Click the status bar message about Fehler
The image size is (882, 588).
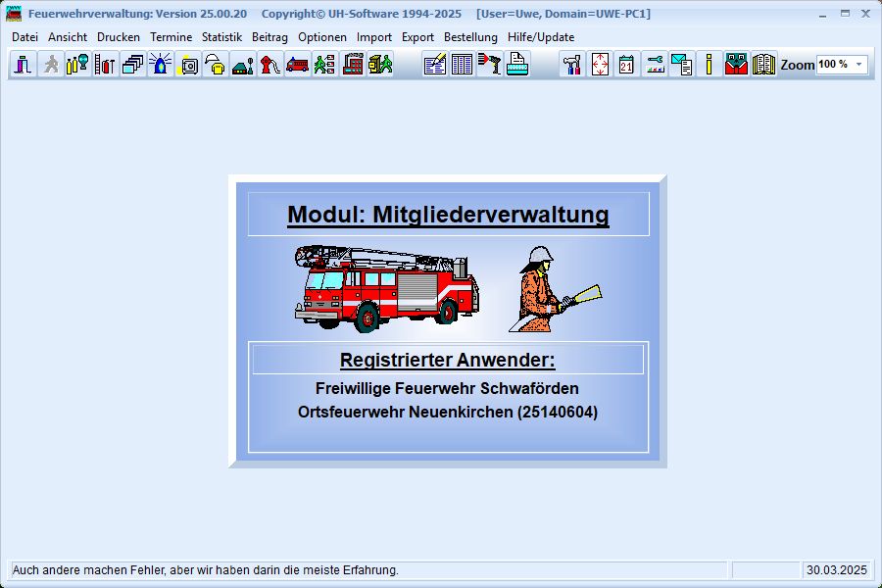pyautogui.click(x=206, y=570)
